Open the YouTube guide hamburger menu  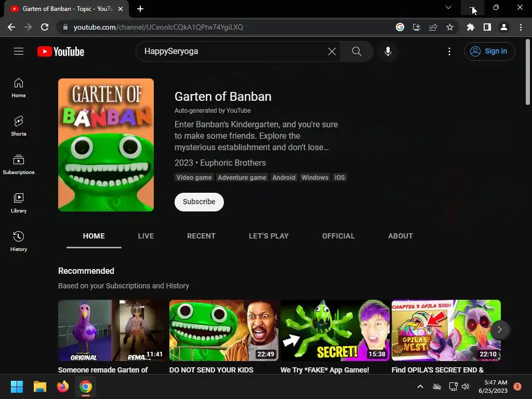[x=19, y=51]
